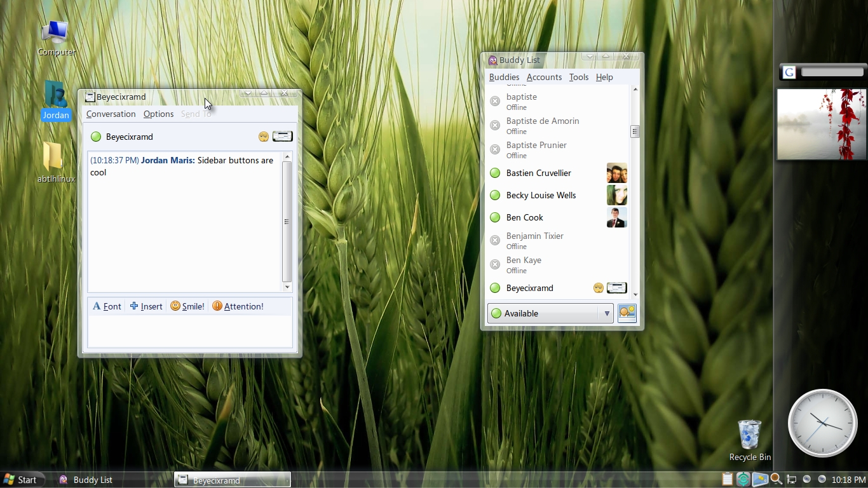Click the magnifier icon in the system tray
Image resolution: width=868 pixels, height=488 pixels.
pos(776,479)
